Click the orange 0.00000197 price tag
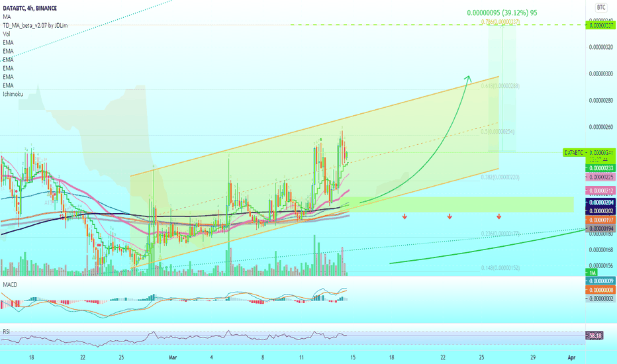 (600, 220)
